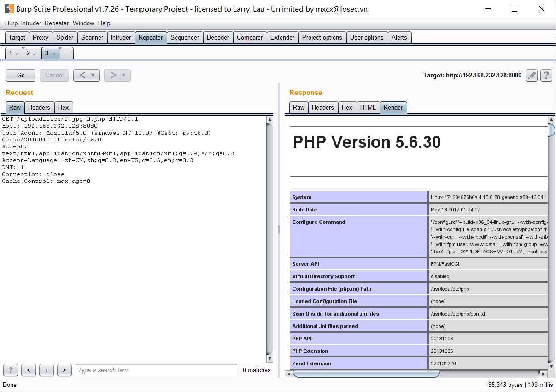This screenshot has height=392, width=556.
Task: Switch to the Extender tab
Action: [282, 37]
